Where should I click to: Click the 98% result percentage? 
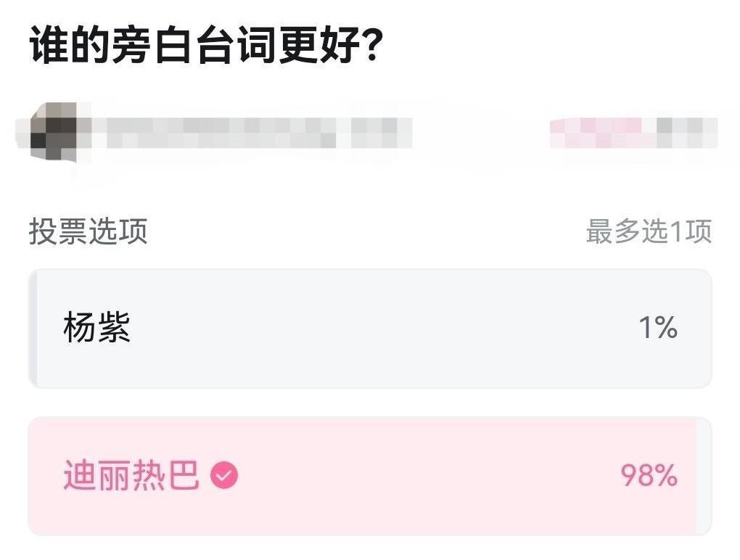coord(649,475)
